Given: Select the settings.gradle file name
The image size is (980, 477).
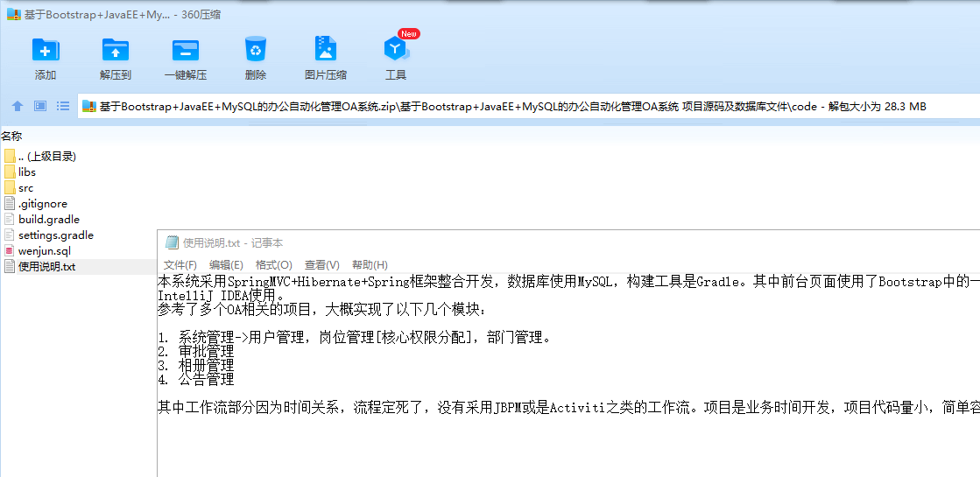Looking at the screenshot, I should pyautogui.click(x=56, y=235).
